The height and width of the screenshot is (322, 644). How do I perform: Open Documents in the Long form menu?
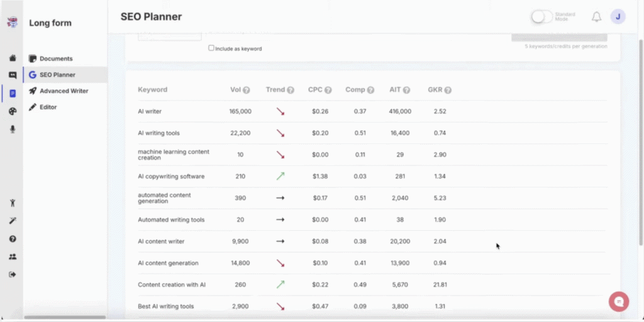click(x=56, y=58)
